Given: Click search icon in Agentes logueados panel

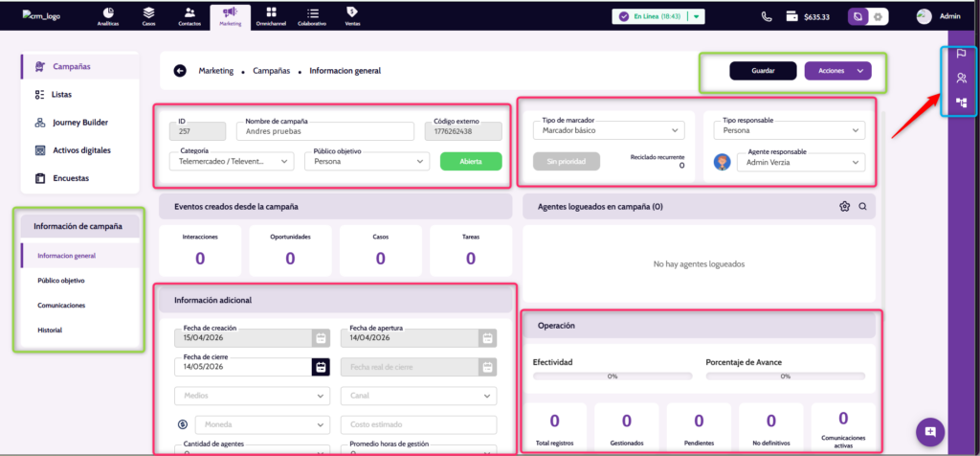Looking at the screenshot, I should click(862, 206).
